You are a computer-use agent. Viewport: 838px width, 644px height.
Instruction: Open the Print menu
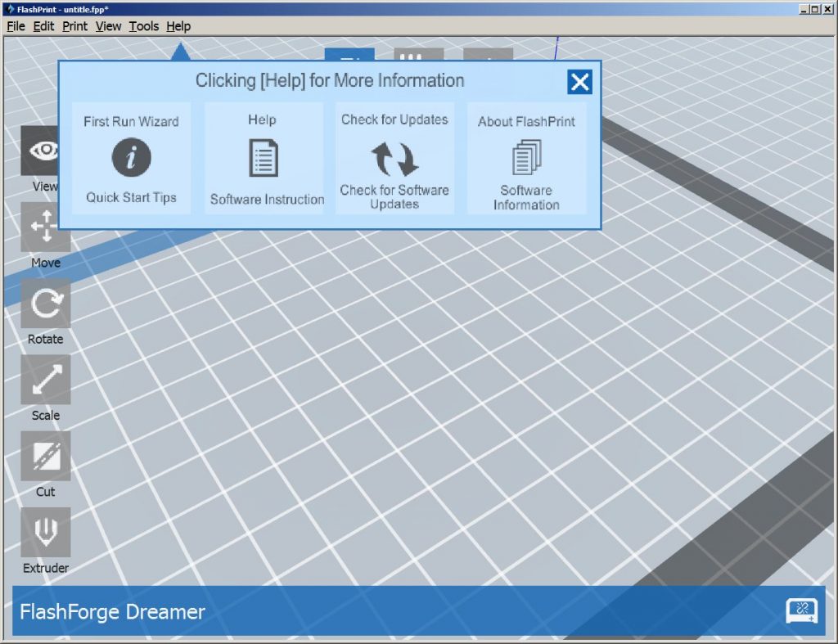(x=74, y=26)
